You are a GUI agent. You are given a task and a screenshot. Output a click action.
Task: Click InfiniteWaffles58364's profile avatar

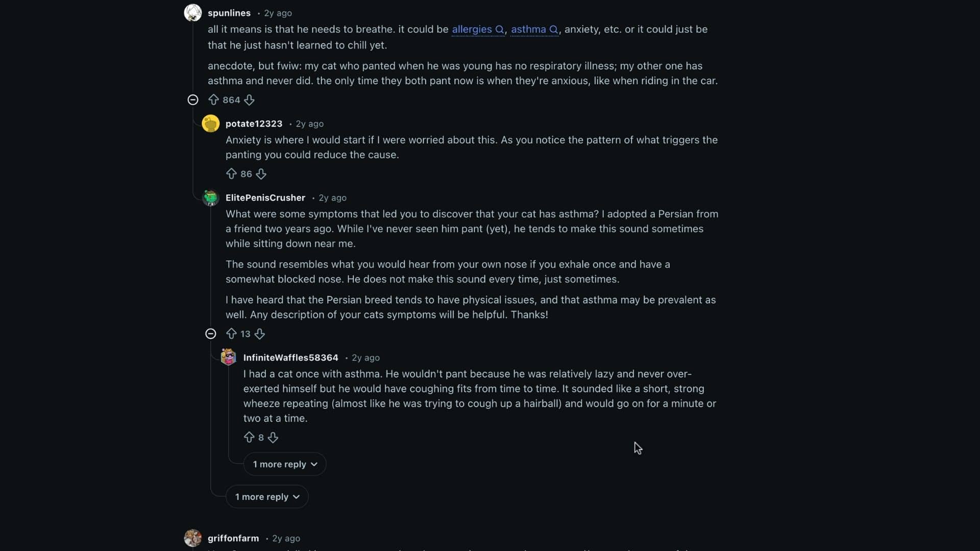(228, 357)
